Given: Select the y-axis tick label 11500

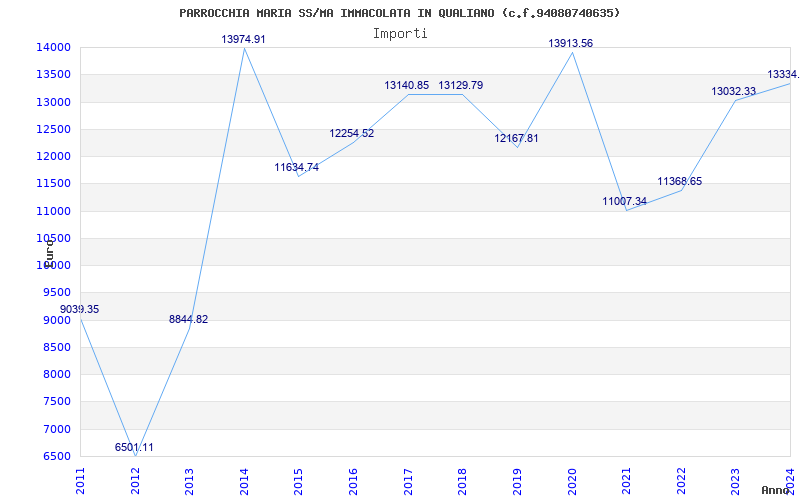Looking at the screenshot, I should (x=53, y=184).
